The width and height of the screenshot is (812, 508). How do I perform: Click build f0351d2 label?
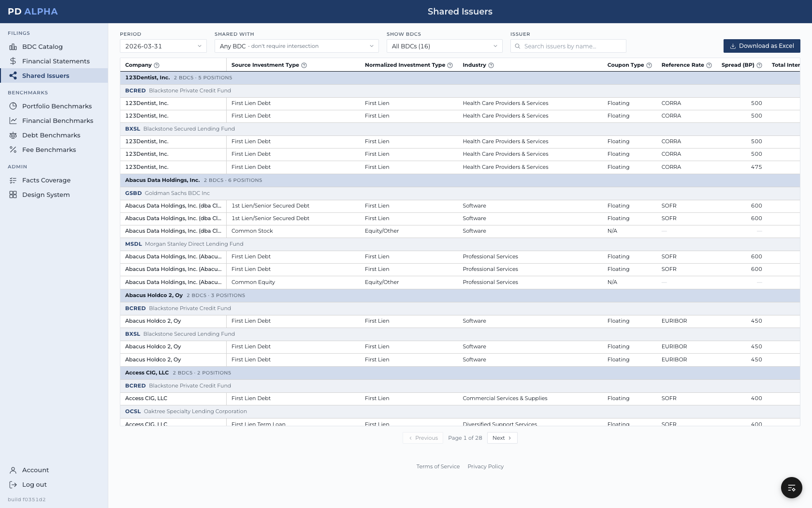pyautogui.click(x=27, y=500)
